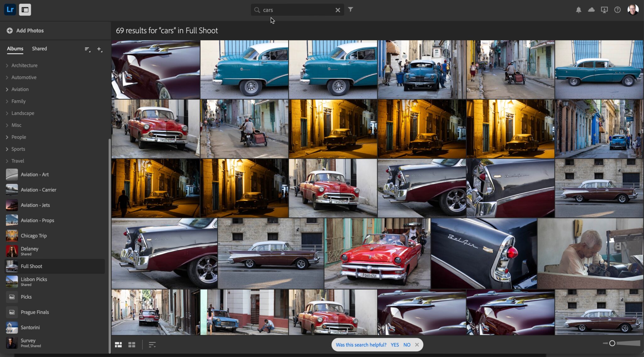This screenshot has width=644, height=357.
Task: Switch to photo grid view at bottom left
Action: (118, 344)
